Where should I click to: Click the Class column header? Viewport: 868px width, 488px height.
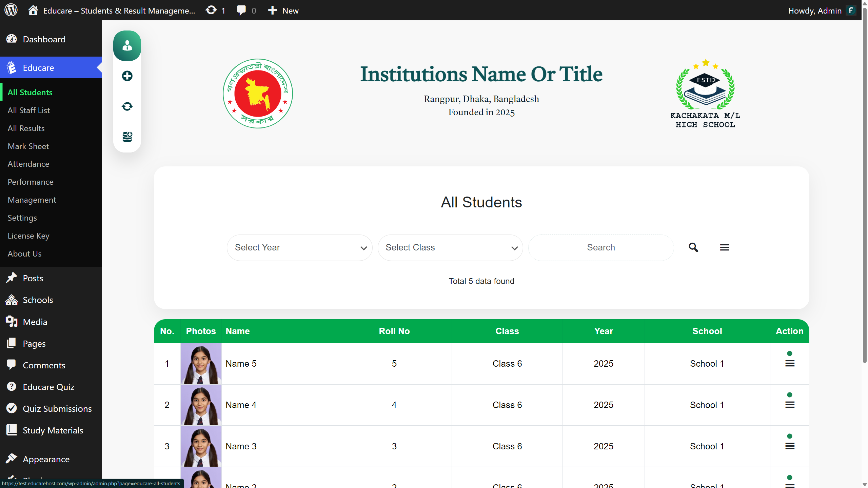[507, 331]
